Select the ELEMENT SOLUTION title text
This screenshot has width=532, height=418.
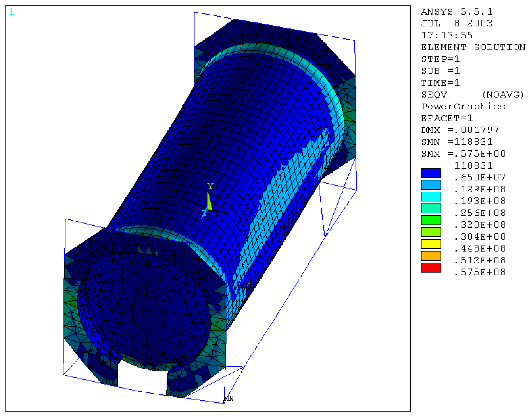(473, 47)
